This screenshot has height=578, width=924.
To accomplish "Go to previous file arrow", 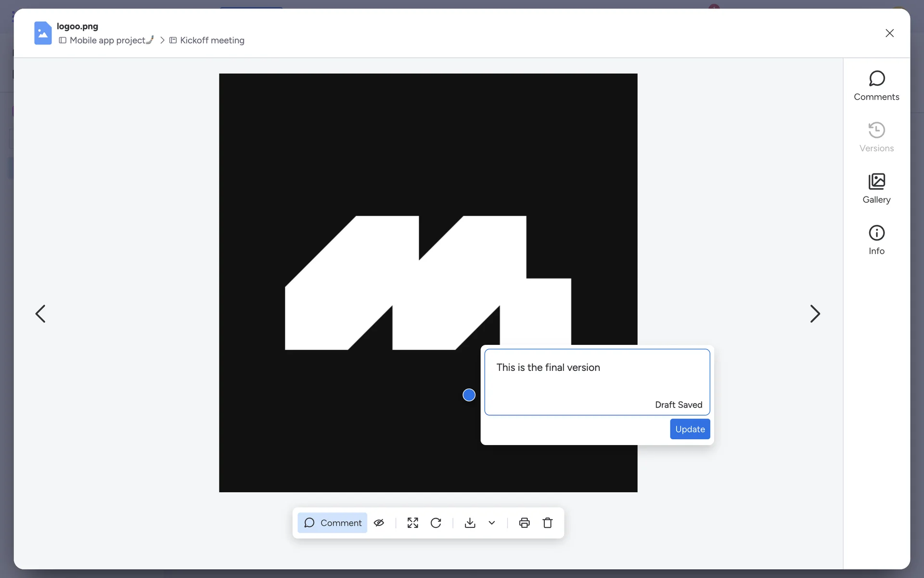I will [x=40, y=314].
